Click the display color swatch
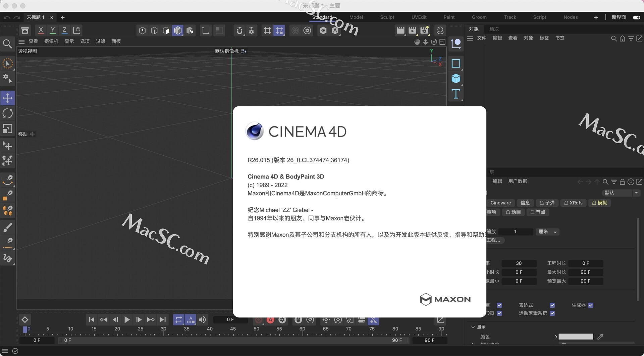This screenshot has width=644, height=356. coord(576,337)
